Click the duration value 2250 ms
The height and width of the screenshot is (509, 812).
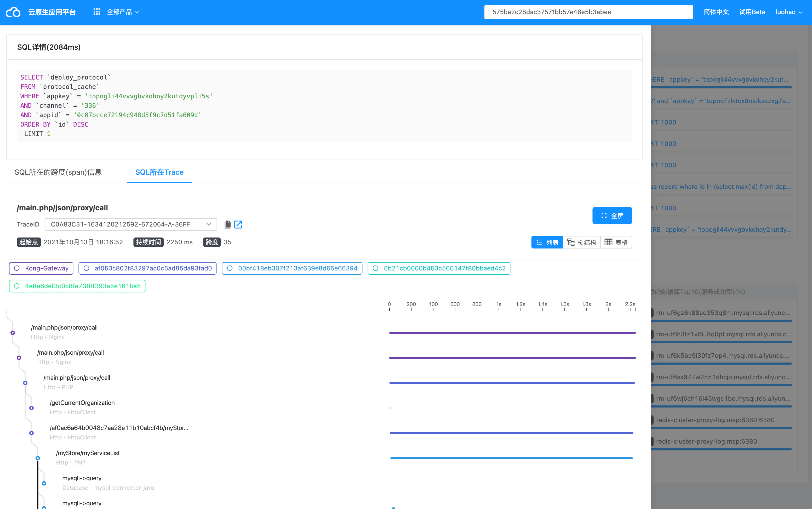tap(180, 242)
